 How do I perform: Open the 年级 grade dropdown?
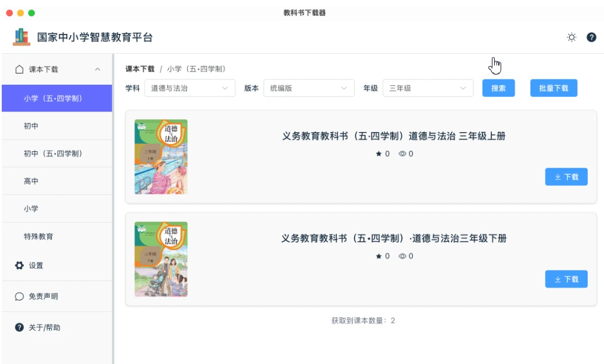click(428, 88)
